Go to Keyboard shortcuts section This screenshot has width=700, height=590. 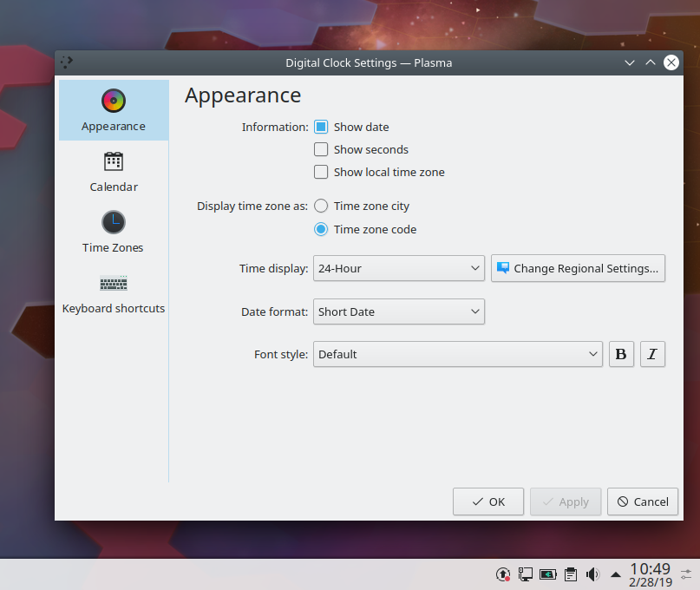pyautogui.click(x=114, y=293)
